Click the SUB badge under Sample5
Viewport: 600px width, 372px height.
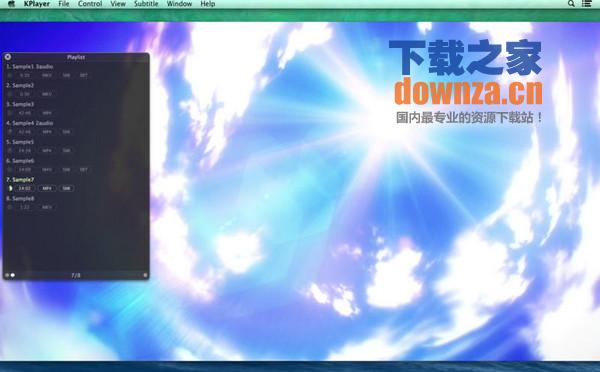67,151
